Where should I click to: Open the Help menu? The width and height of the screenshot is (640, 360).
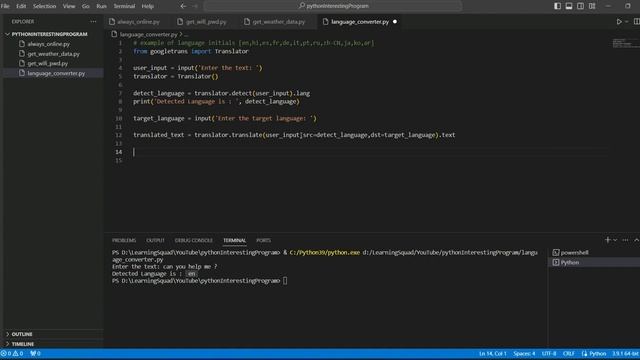tap(147, 6)
